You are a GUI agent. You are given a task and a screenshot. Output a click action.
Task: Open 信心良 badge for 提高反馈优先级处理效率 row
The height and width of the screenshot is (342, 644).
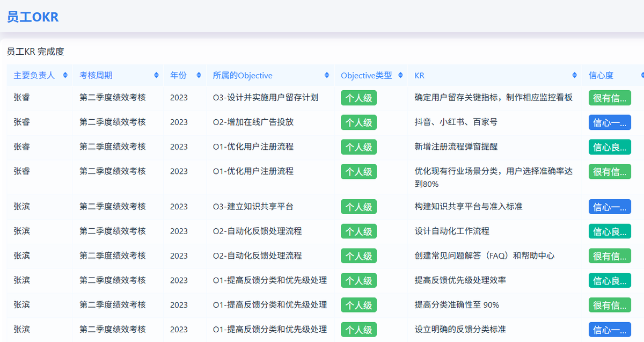(610, 280)
